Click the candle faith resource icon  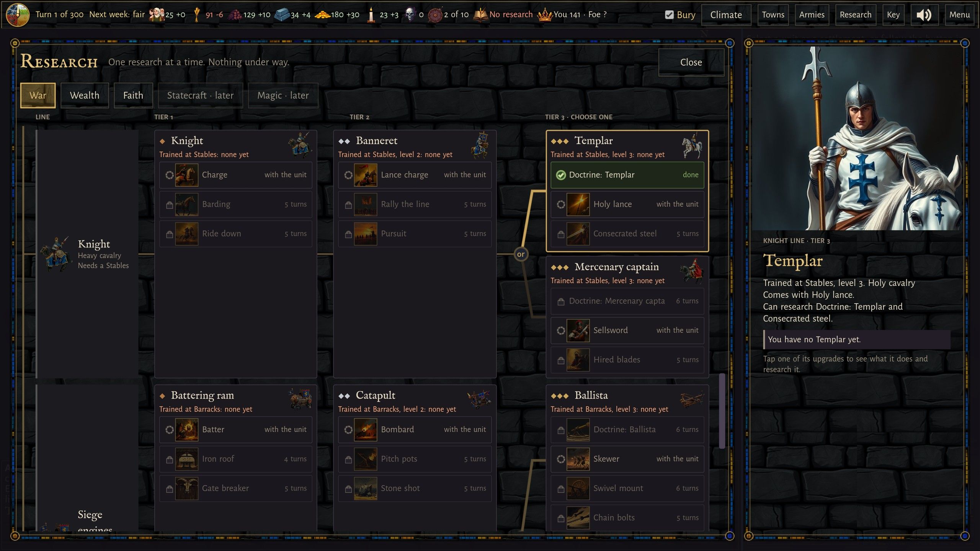click(x=371, y=15)
